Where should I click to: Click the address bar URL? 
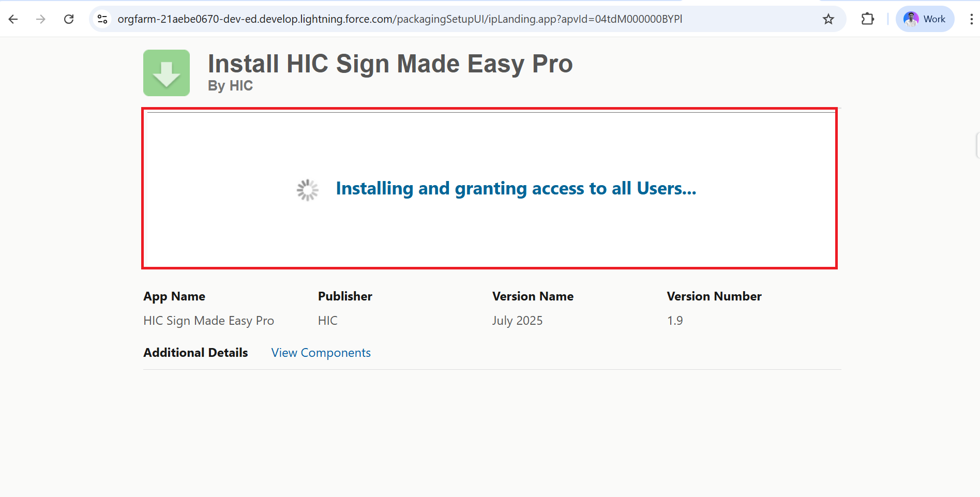coord(399,19)
